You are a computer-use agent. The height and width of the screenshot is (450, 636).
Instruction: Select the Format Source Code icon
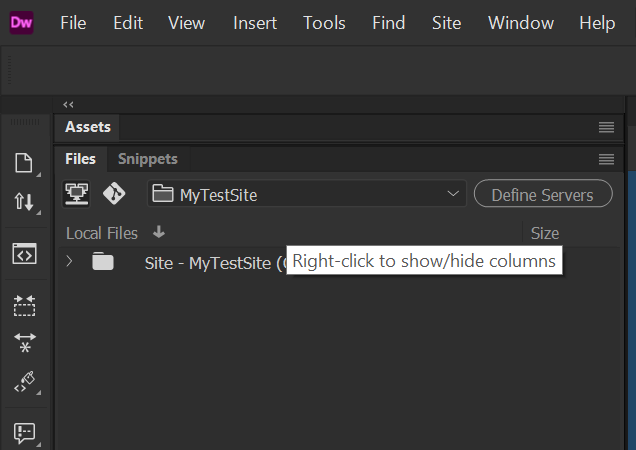click(x=25, y=382)
